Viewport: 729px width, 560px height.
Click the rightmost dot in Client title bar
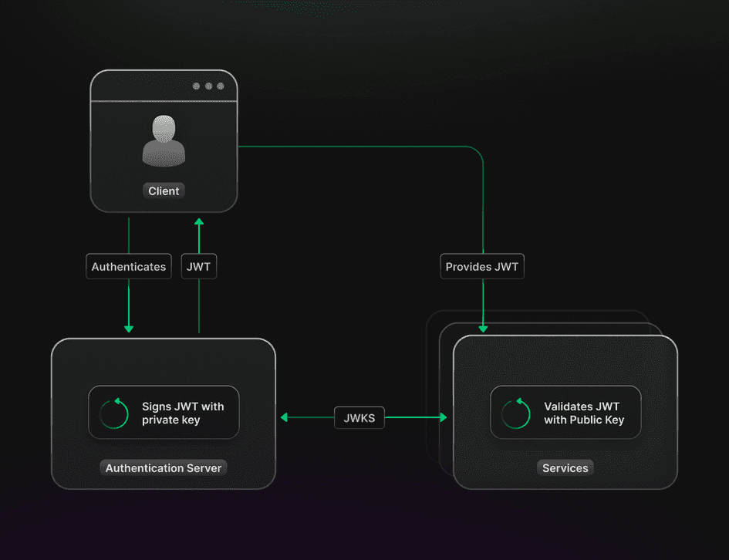(x=221, y=86)
